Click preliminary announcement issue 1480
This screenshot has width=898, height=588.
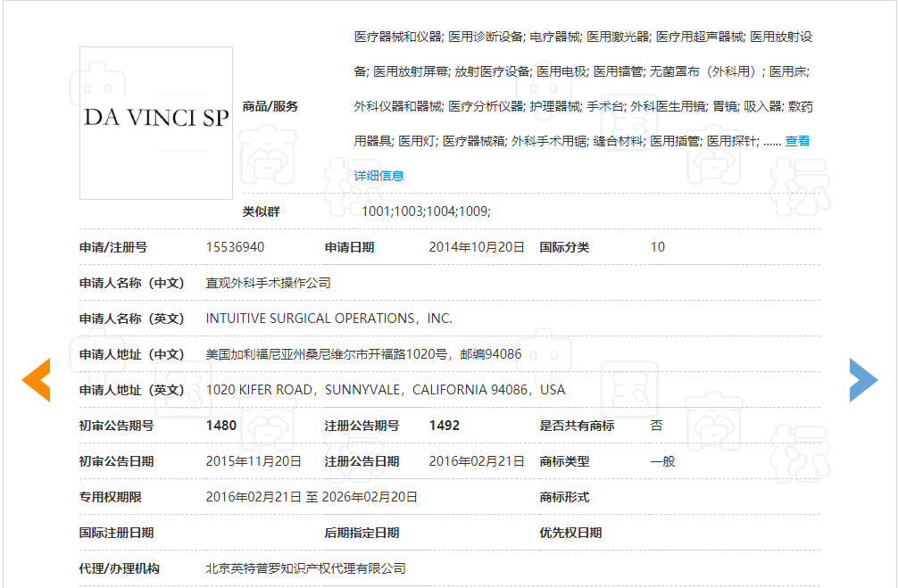[x=221, y=426]
